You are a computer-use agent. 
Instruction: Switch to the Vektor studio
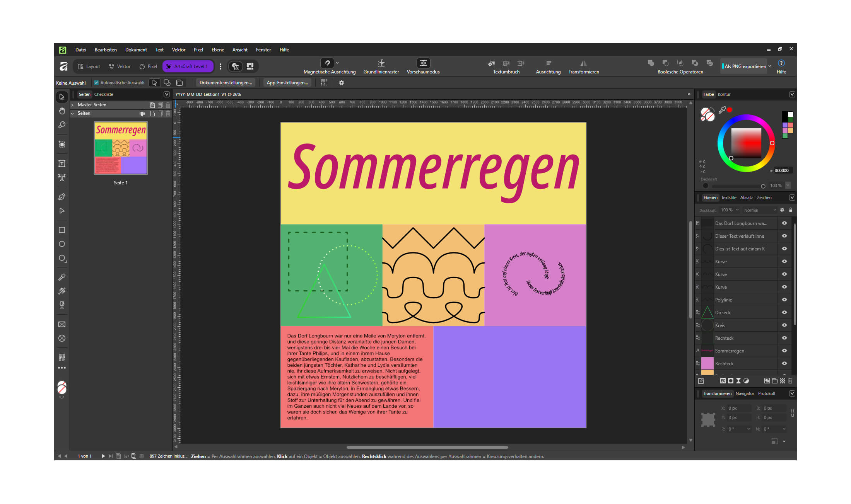click(120, 66)
